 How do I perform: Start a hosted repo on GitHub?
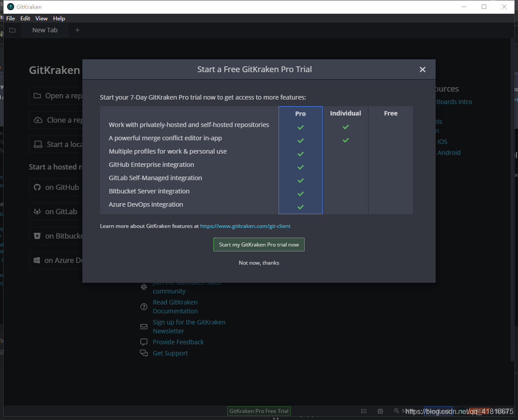[55, 187]
